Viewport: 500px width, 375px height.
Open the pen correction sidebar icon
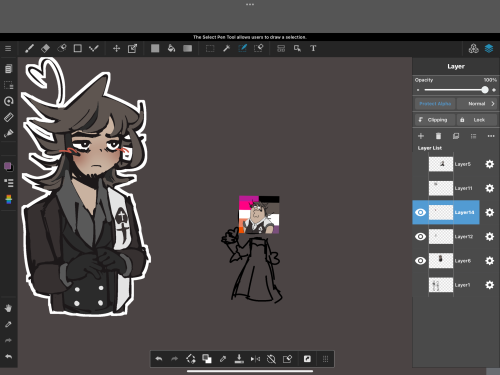coord(9,133)
